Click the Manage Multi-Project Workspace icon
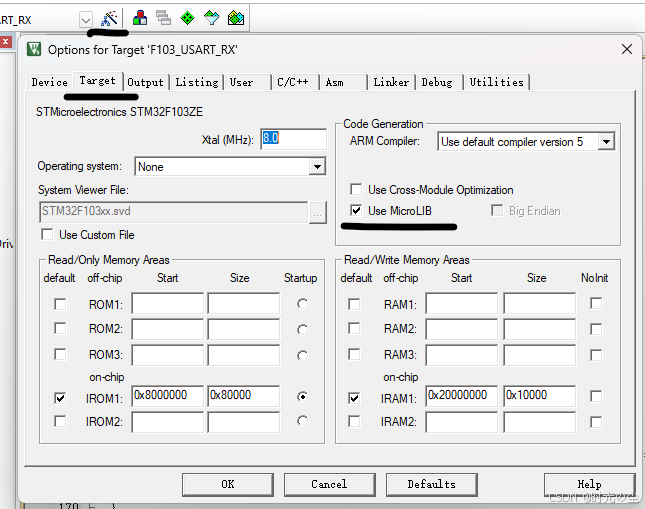This screenshot has width=645, height=509. 163,18
